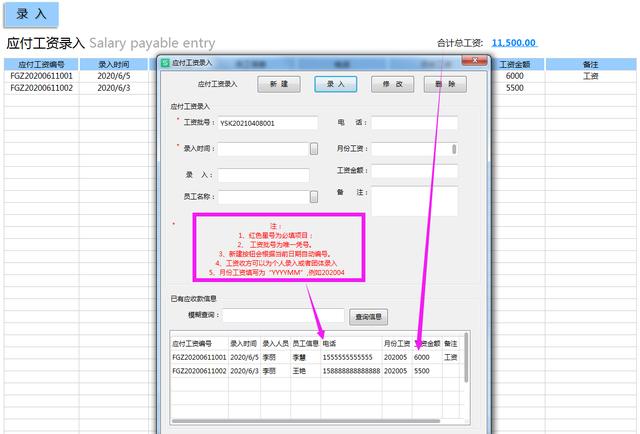The image size is (640, 434).
Task: Click amount 5500 in dialog list
Action: coord(422,371)
